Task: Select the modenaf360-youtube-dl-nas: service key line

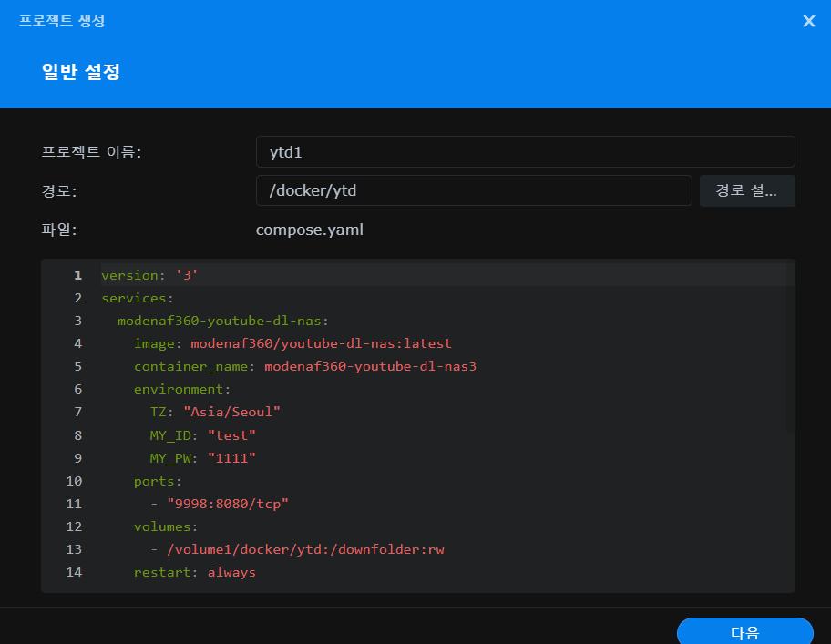Action: click(222, 321)
